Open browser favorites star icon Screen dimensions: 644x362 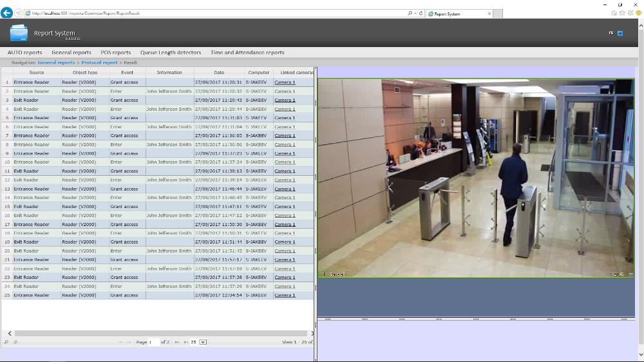(x=623, y=13)
